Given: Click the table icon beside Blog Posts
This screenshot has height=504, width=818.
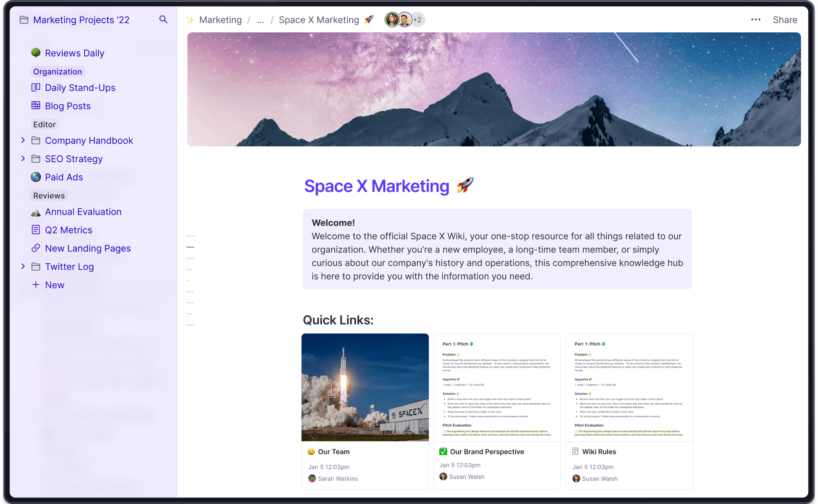Looking at the screenshot, I should 36,106.
